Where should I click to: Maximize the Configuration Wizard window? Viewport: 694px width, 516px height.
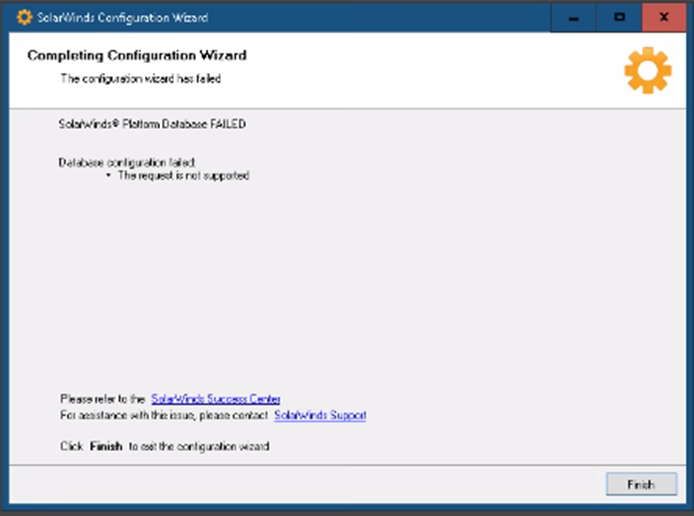pyautogui.click(x=619, y=17)
